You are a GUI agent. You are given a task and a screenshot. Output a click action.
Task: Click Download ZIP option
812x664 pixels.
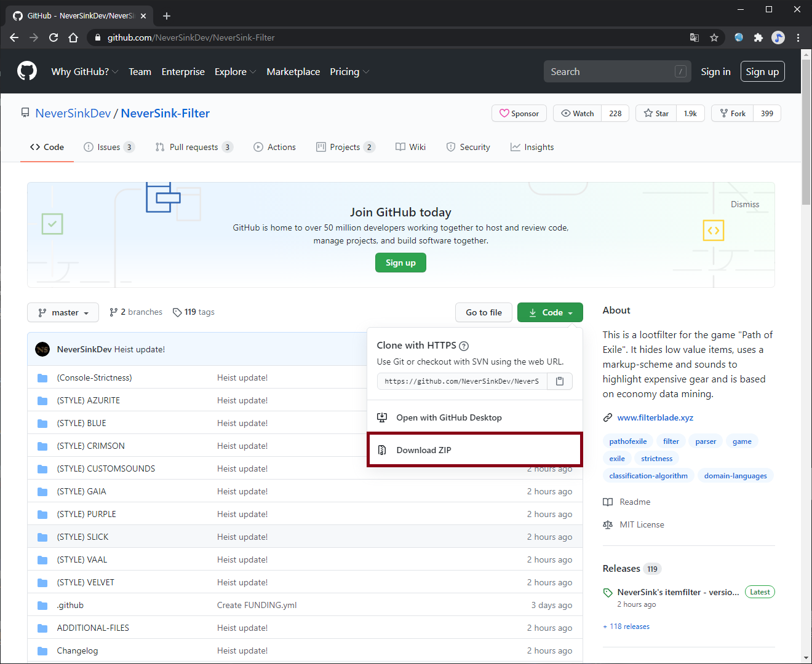pos(474,450)
